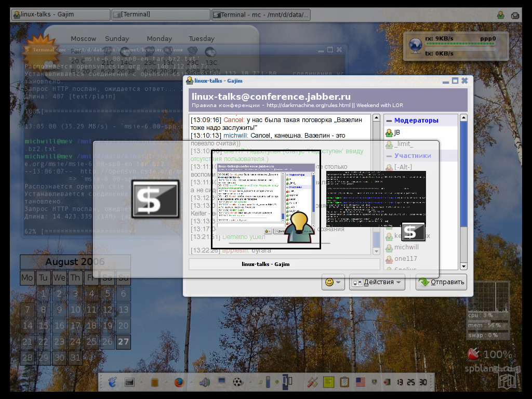Screen dimensions: 532x399
Task: Click the Cancel nickname at 13:09:16 in chat
Action: [234, 120]
